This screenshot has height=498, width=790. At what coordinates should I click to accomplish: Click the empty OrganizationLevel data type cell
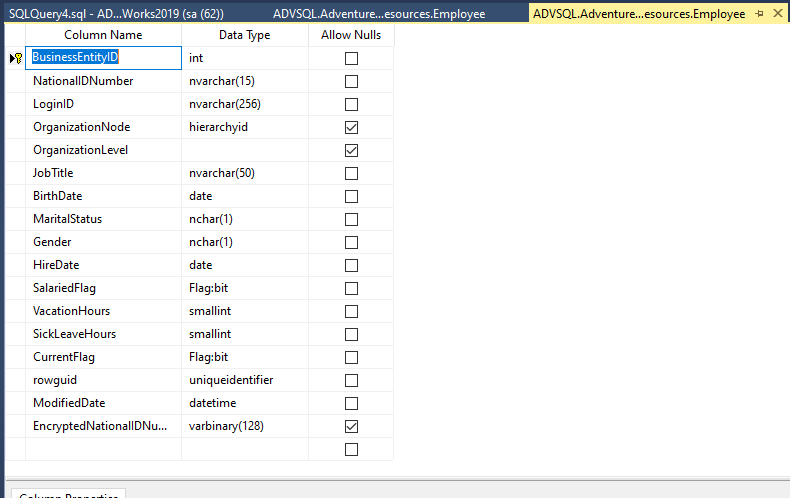[x=245, y=150]
